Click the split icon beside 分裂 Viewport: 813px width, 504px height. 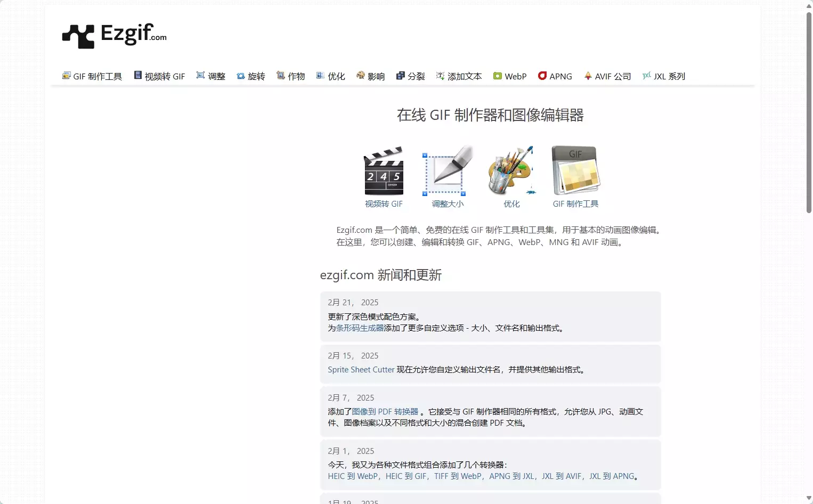(401, 76)
